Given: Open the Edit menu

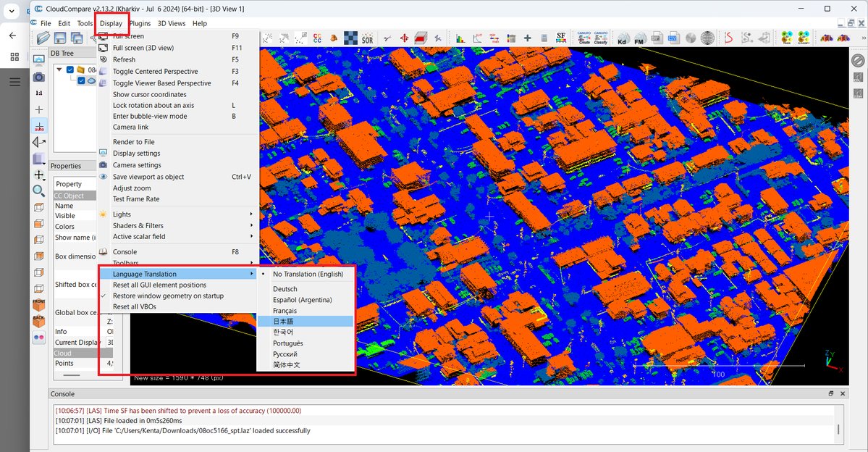Looking at the screenshot, I should [64, 23].
